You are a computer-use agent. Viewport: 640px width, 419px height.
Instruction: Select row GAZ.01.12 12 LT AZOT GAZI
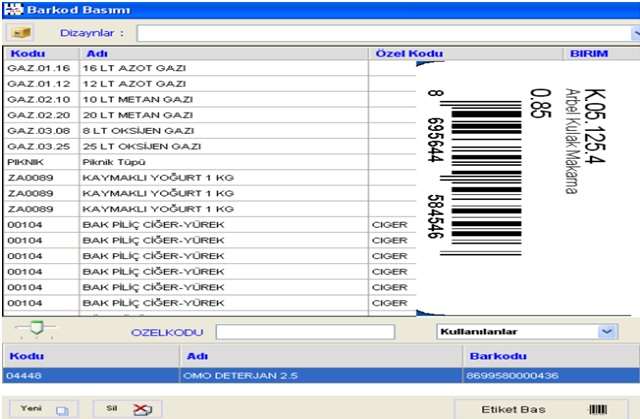tap(210, 84)
